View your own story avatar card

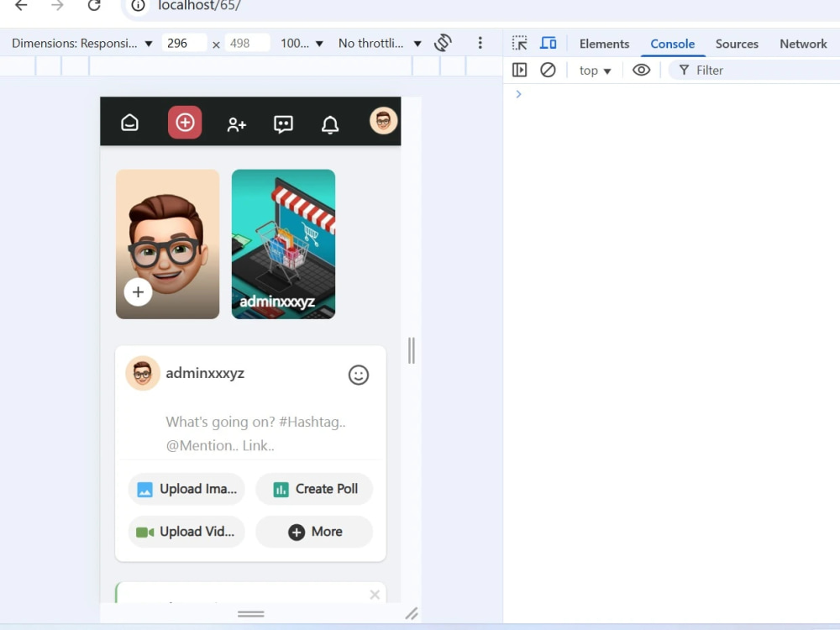[168, 244]
